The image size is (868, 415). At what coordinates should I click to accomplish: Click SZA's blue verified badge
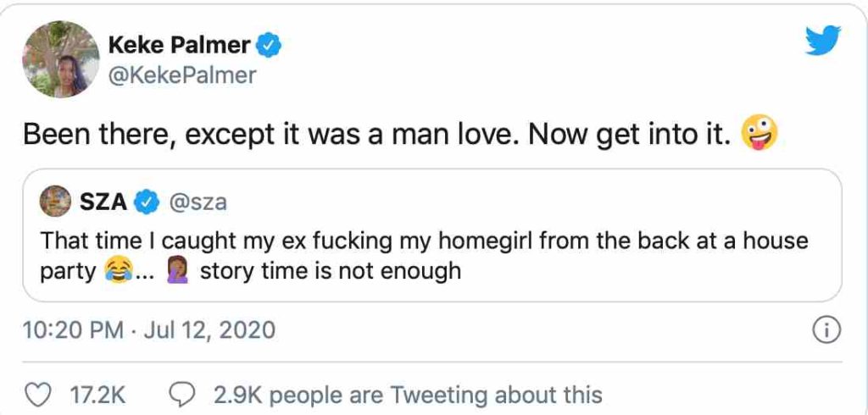tap(145, 202)
